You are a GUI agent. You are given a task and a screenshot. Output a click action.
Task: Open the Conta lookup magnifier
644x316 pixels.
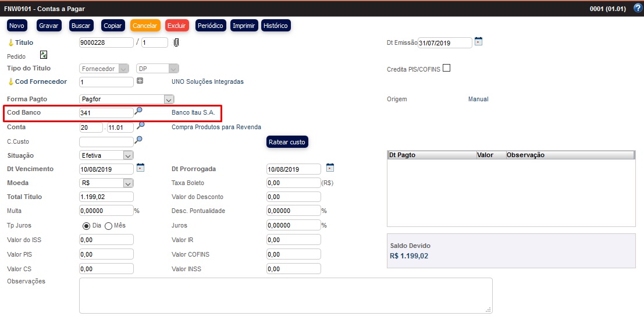(140, 125)
